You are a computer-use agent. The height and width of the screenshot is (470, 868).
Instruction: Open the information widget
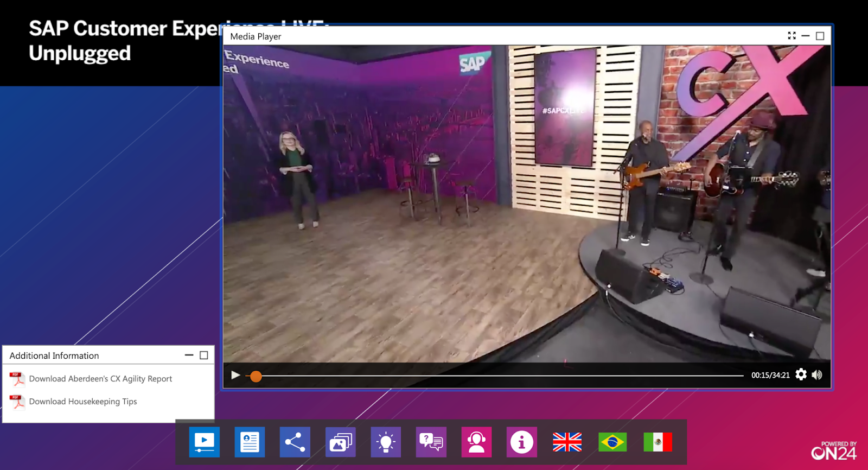[522, 442]
